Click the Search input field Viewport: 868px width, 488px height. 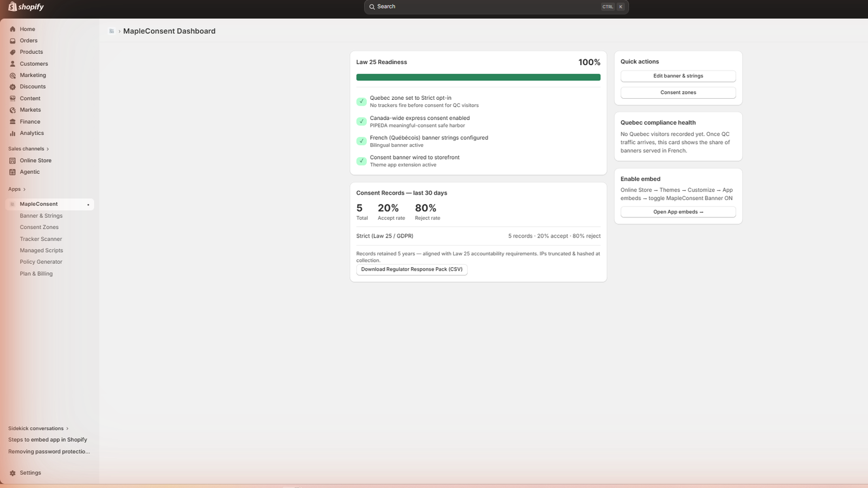click(496, 7)
